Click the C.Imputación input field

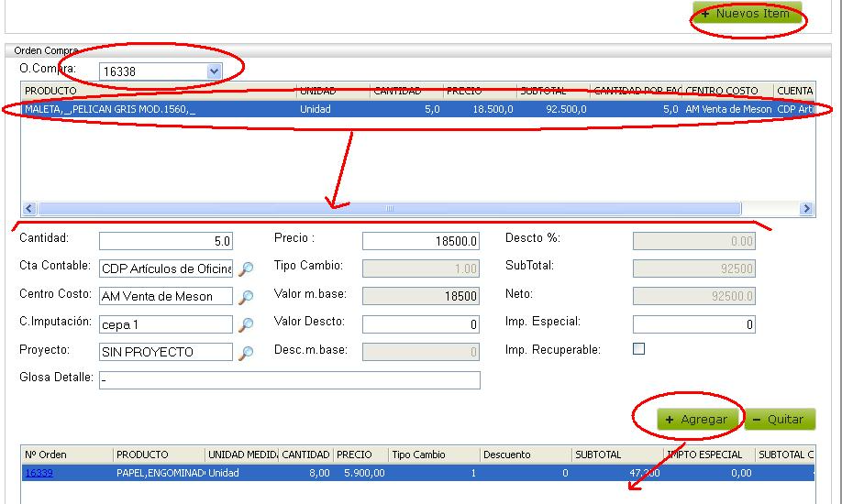pos(165,324)
